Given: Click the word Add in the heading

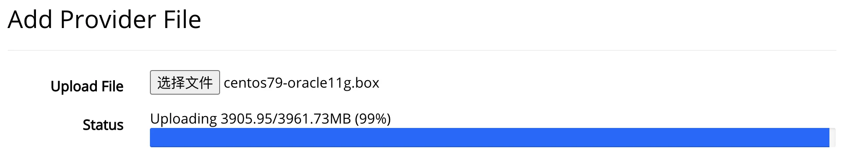Looking at the screenshot, I should tap(30, 20).
